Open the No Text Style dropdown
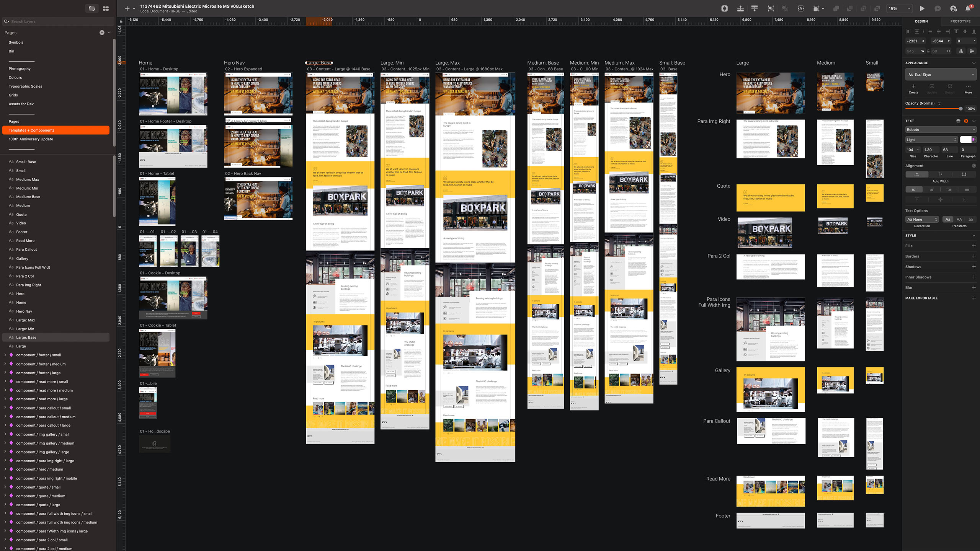The width and height of the screenshot is (980, 551). click(x=941, y=75)
